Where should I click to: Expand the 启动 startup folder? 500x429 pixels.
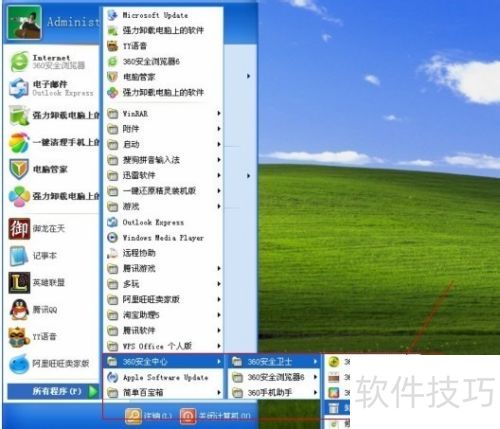point(163,144)
